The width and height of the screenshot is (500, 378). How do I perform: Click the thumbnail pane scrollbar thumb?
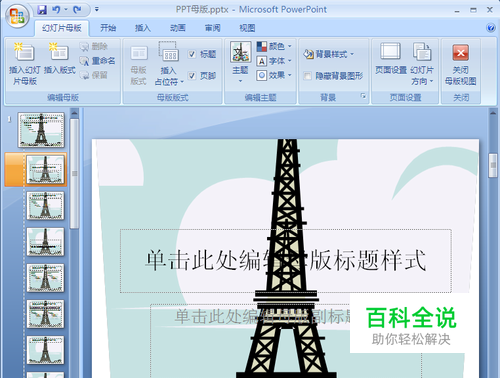point(75,173)
